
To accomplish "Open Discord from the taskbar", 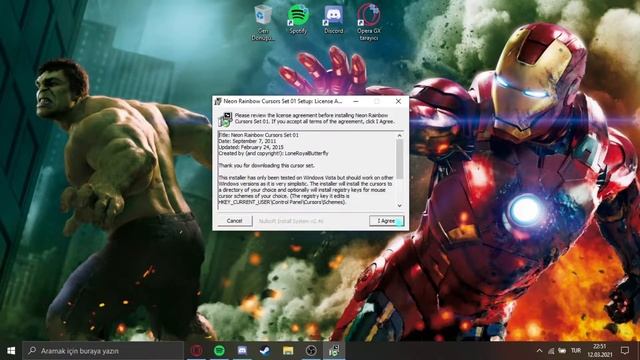I will pyautogui.click(x=242, y=351).
